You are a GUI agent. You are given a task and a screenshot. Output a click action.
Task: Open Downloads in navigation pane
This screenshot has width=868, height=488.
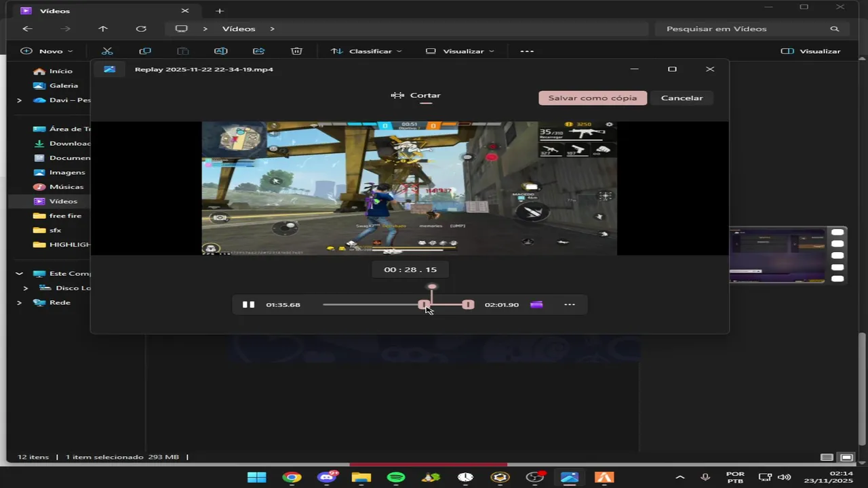61,143
